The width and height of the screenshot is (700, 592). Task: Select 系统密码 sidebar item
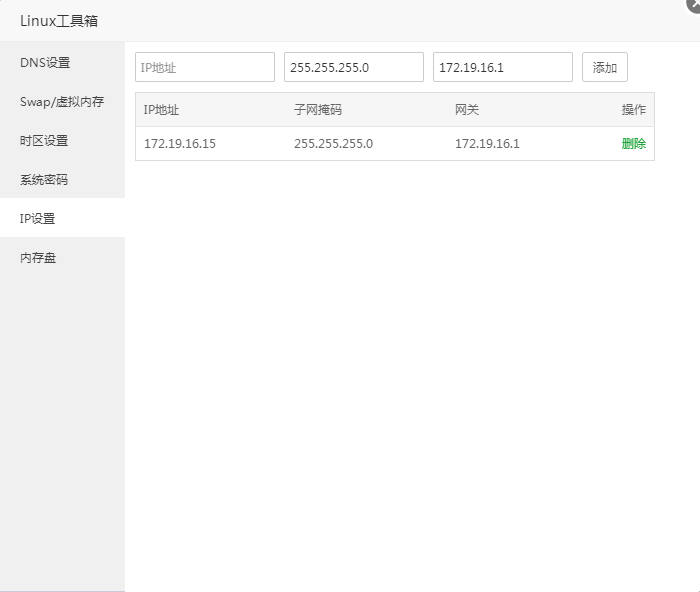[x=62, y=179]
